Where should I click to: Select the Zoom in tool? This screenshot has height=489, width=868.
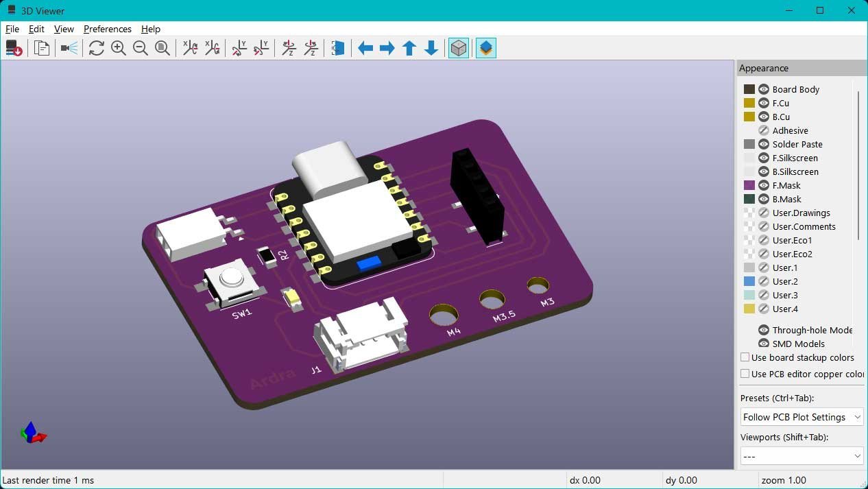pyautogui.click(x=119, y=48)
